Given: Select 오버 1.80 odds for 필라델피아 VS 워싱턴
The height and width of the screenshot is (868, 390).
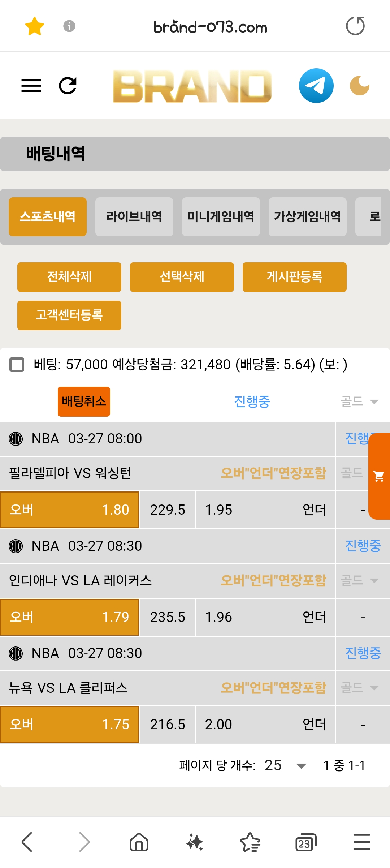Looking at the screenshot, I should coord(70,510).
